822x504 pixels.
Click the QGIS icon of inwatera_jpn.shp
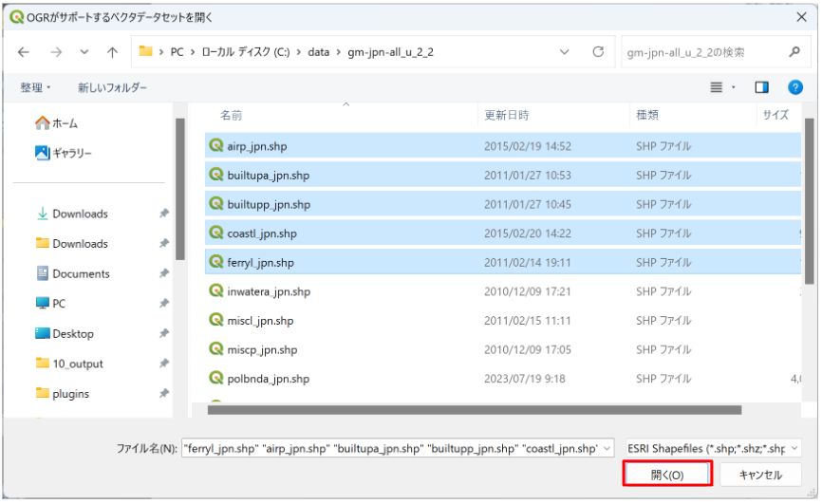point(216,290)
